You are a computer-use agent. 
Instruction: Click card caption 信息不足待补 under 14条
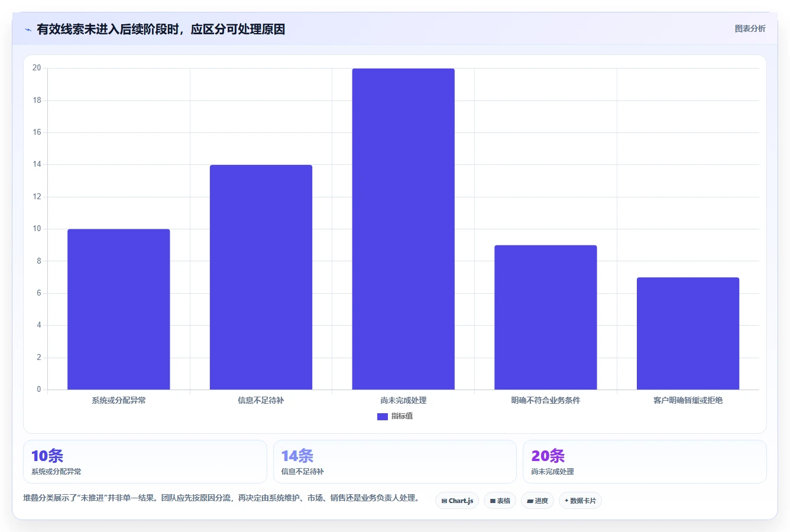coord(303,472)
